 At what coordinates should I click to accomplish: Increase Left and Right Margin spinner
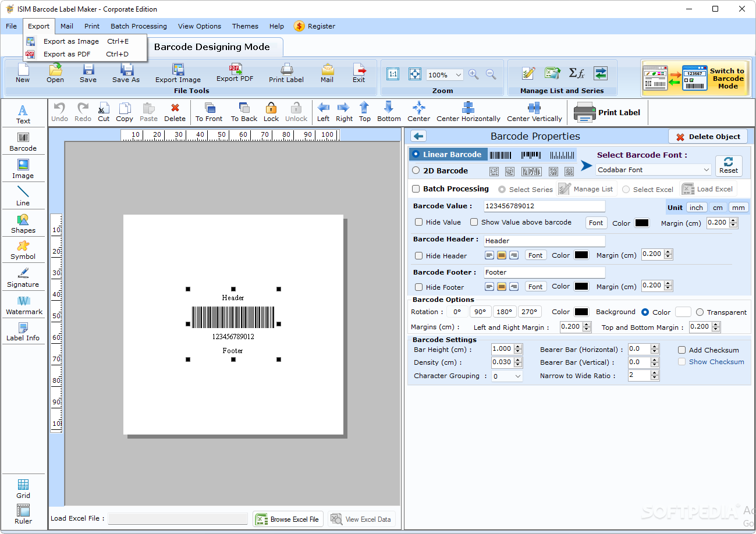click(587, 325)
